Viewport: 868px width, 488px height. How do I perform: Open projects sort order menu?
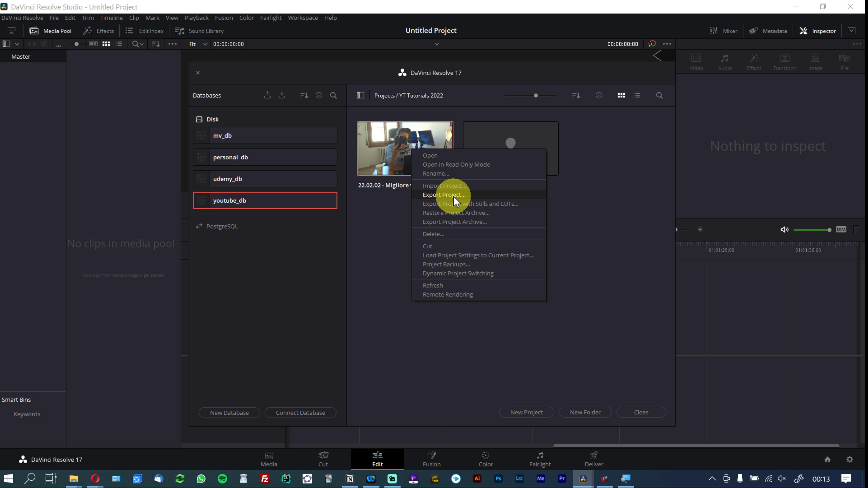[576, 95]
